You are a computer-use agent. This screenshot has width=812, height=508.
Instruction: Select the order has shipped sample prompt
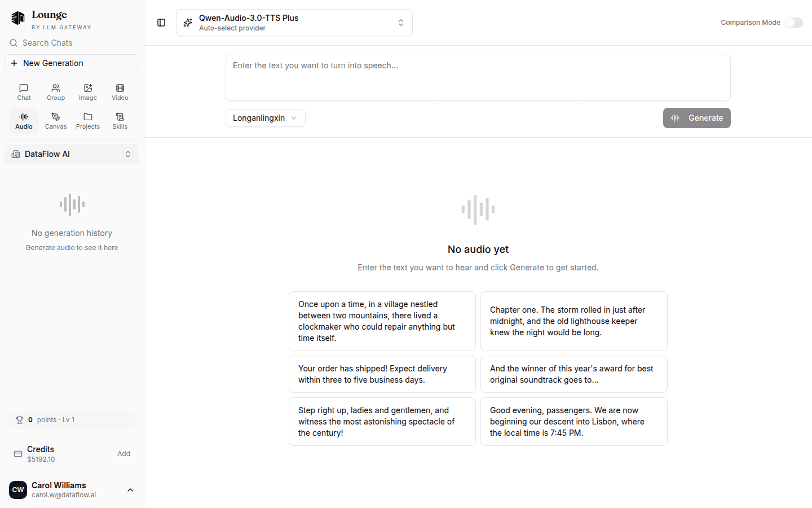[382, 374]
